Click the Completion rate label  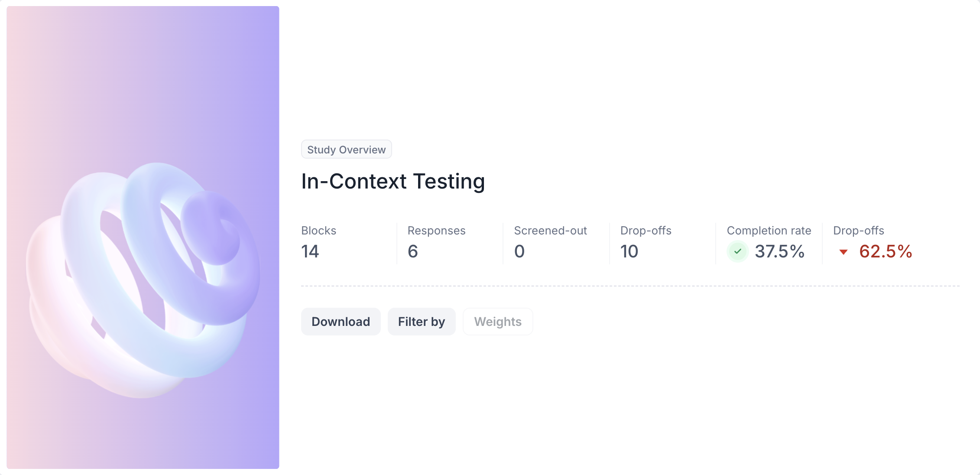click(769, 231)
